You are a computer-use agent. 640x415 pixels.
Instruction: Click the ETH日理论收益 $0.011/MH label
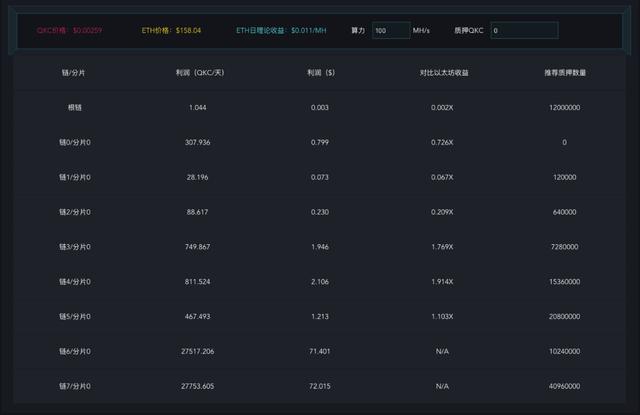pos(281,31)
